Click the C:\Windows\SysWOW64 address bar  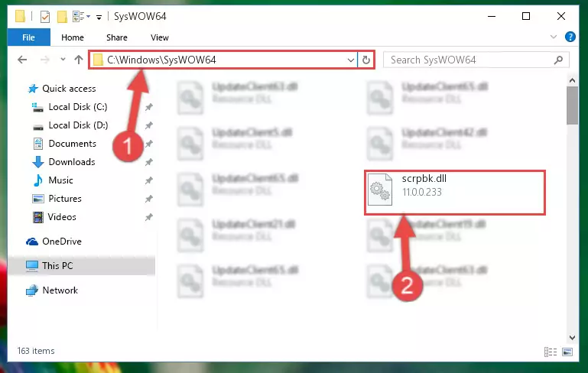pos(223,60)
